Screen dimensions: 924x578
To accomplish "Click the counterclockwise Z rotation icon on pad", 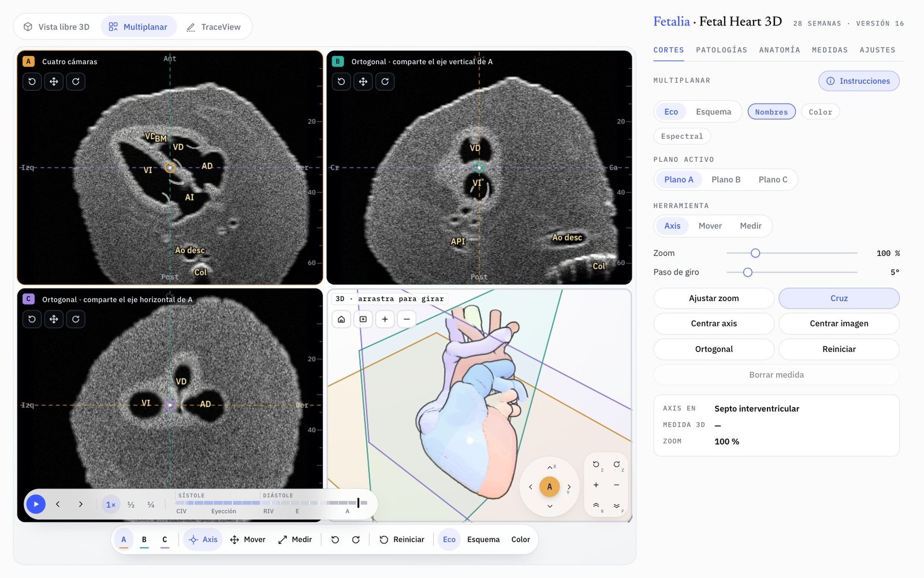I will 597,465.
